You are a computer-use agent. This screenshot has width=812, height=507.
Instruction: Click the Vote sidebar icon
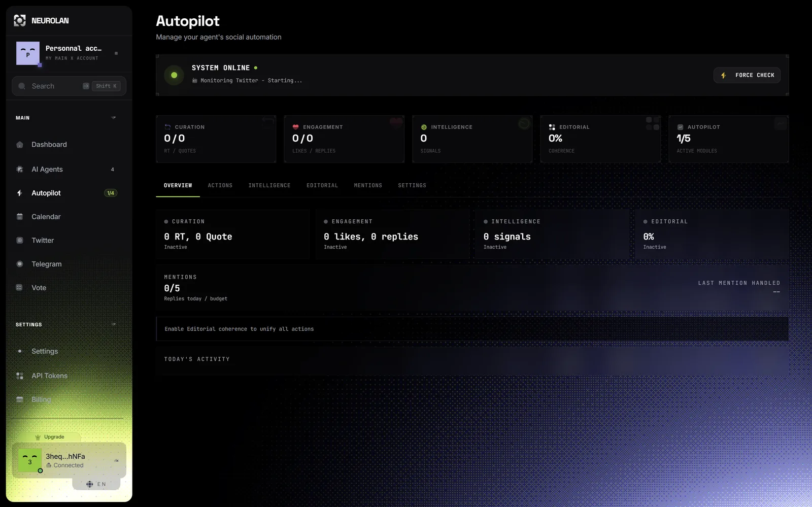(x=19, y=288)
